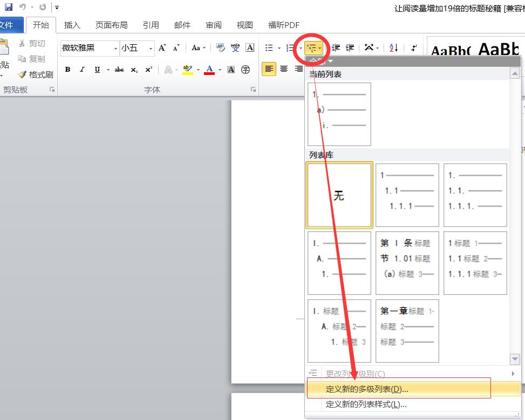Toggle the subscript x₂ formatting

[x=134, y=69]
